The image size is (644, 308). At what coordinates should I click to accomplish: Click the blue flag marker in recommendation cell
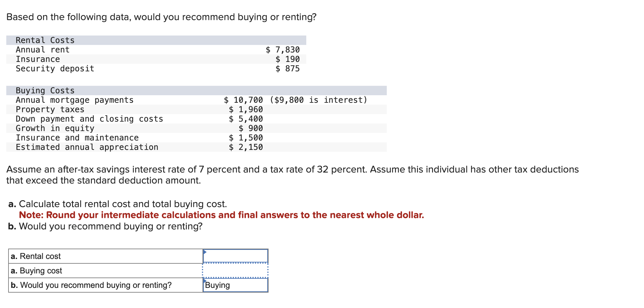tap(205, 281)
